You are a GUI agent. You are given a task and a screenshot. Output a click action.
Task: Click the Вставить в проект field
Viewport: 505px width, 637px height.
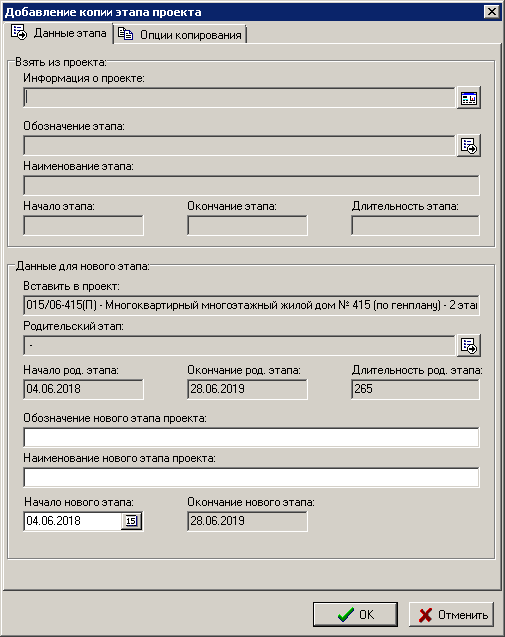251,305
